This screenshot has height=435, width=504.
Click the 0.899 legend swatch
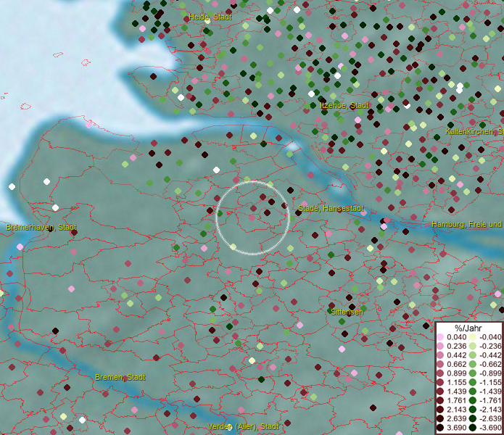tap(440, 373)
